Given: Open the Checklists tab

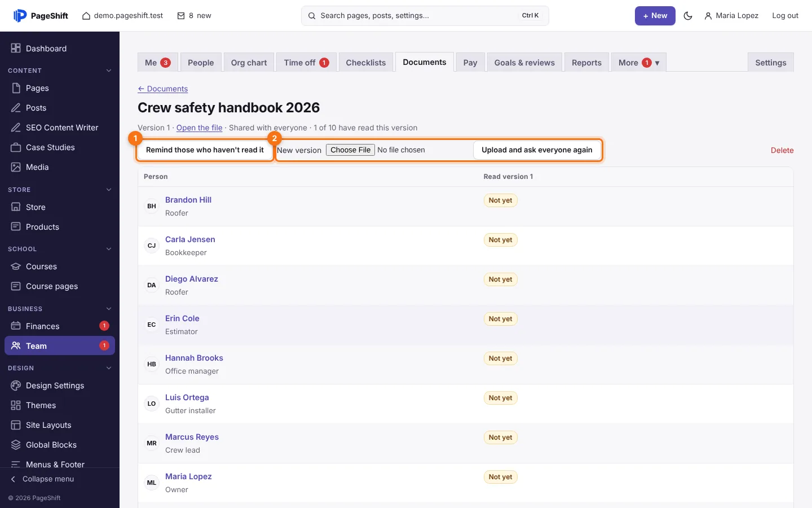Looking at the screenshot, I should (366, 63).
